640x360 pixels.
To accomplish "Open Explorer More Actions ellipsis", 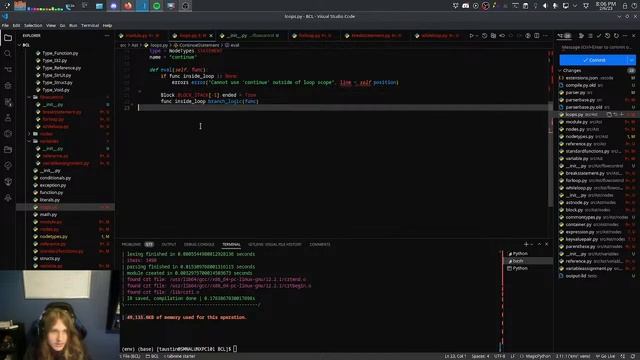I will (x=107, y=36).
